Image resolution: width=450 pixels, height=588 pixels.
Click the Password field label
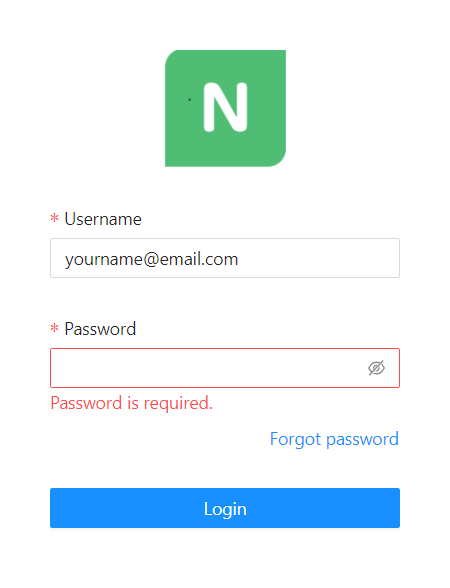100,329
